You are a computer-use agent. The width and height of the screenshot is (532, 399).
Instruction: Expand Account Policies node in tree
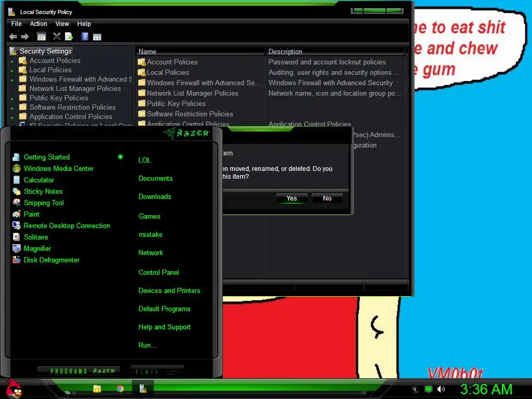[x=12, y=62]
